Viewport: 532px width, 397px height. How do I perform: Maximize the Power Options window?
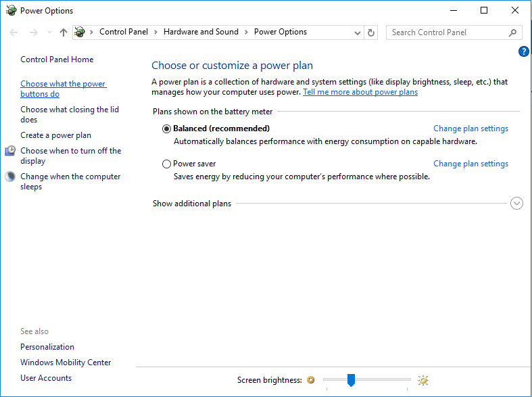(484, 10)
